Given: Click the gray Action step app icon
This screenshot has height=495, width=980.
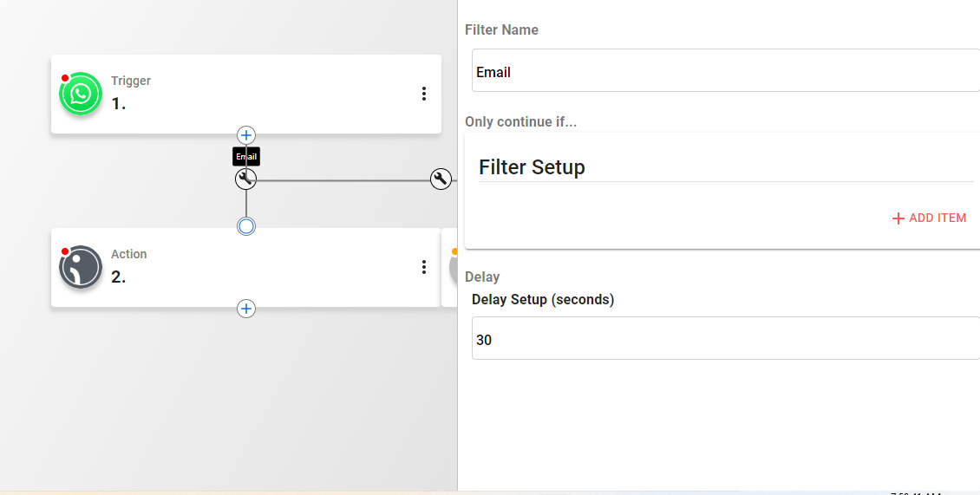Looking at the screenshot, I should (81, 267).
